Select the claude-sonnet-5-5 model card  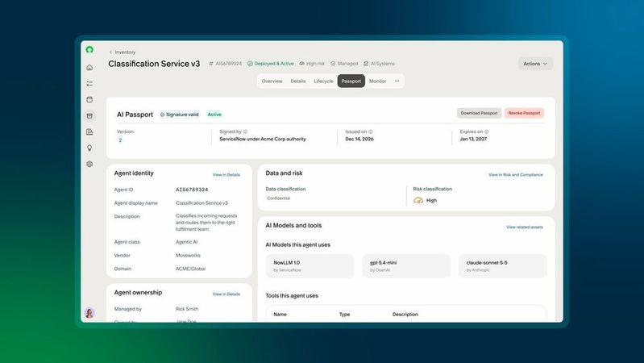(503, 266)
